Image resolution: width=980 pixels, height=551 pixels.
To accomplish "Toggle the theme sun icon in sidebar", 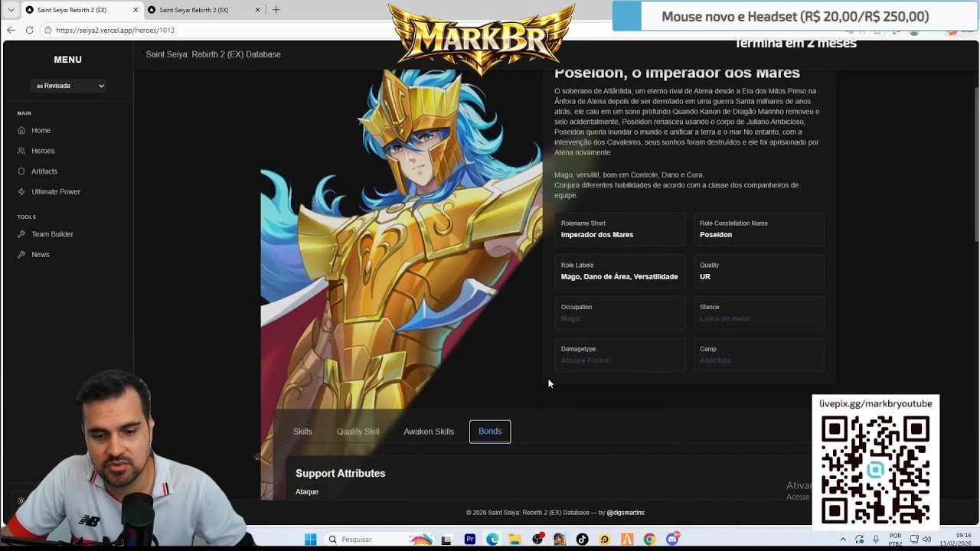I will (21, 500).
